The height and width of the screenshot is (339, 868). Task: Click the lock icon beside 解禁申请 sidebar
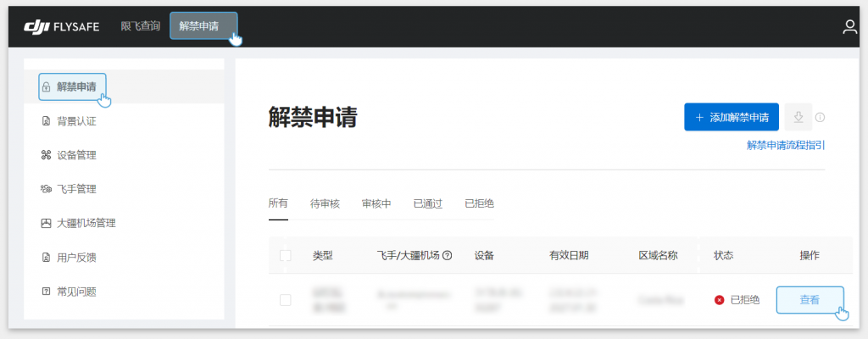(47, 87)
